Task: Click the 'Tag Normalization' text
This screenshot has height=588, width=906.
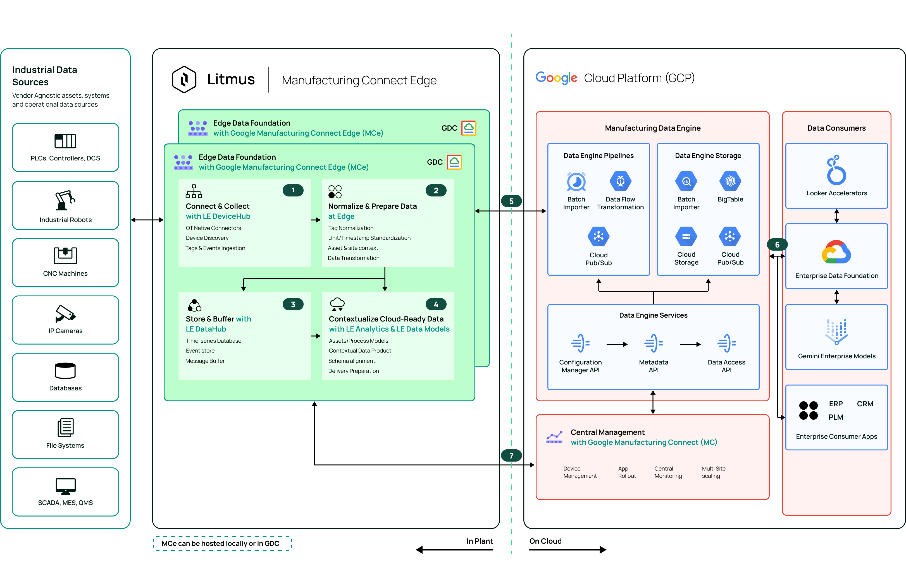Action: pos(351,228)
